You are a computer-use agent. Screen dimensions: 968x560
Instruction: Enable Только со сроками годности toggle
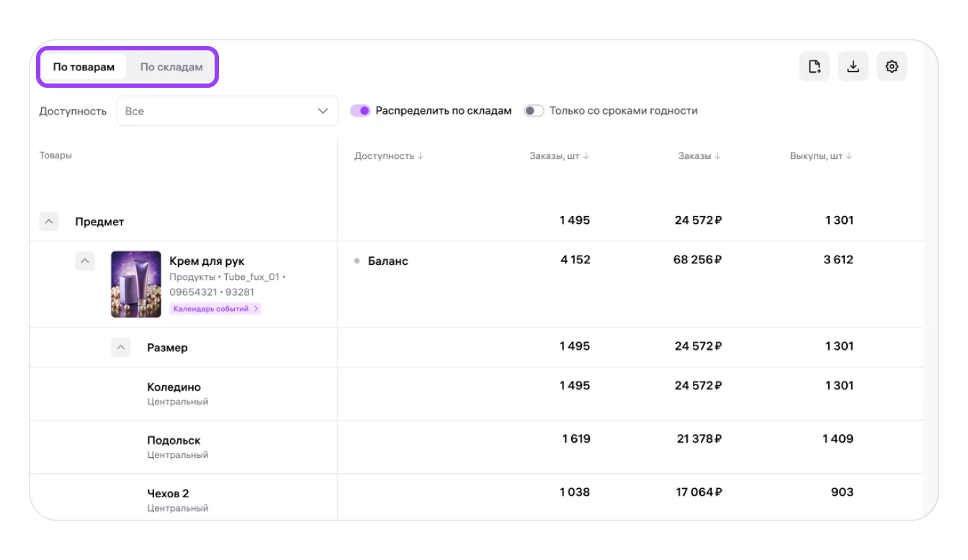tap(534, 111)
